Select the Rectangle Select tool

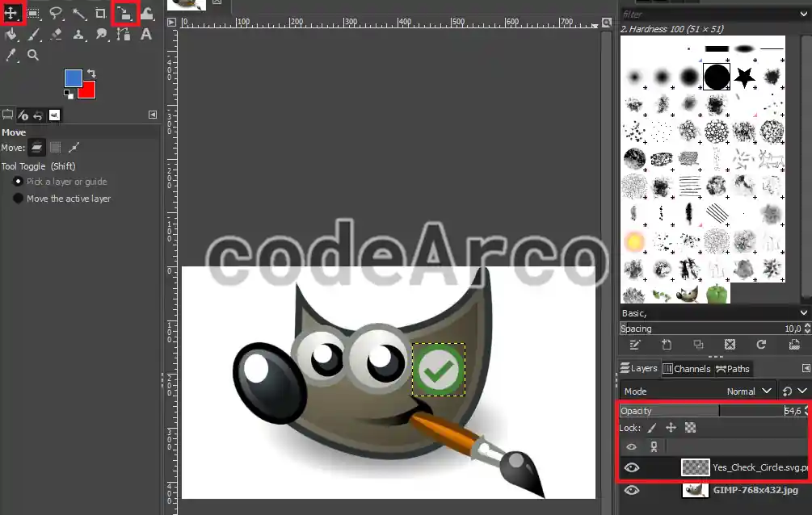[x=34, y=13]
